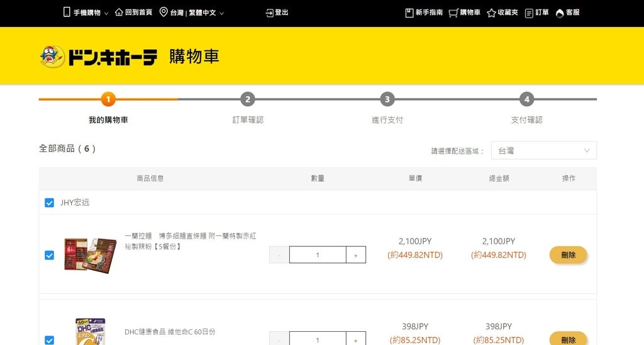Click the DHC vitamin C product thumbnail
The image size is (644, 345).
[x=91, y=331]
